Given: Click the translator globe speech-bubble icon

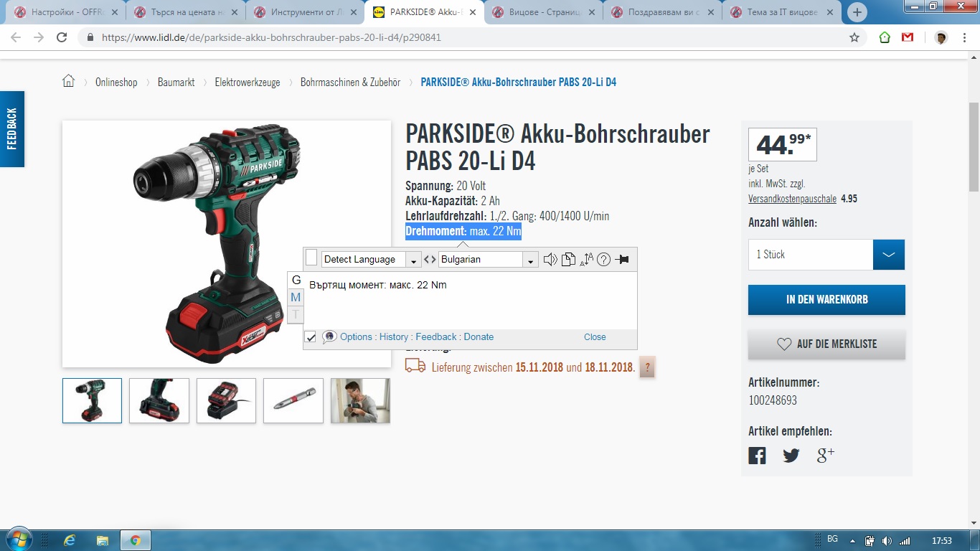Looking at the screenshot, I should [330, 336].
